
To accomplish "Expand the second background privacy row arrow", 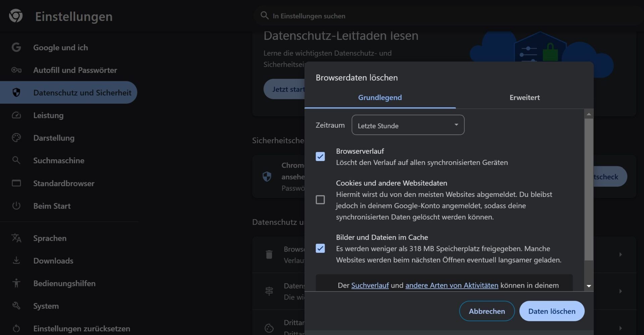I will click(621, 291).
